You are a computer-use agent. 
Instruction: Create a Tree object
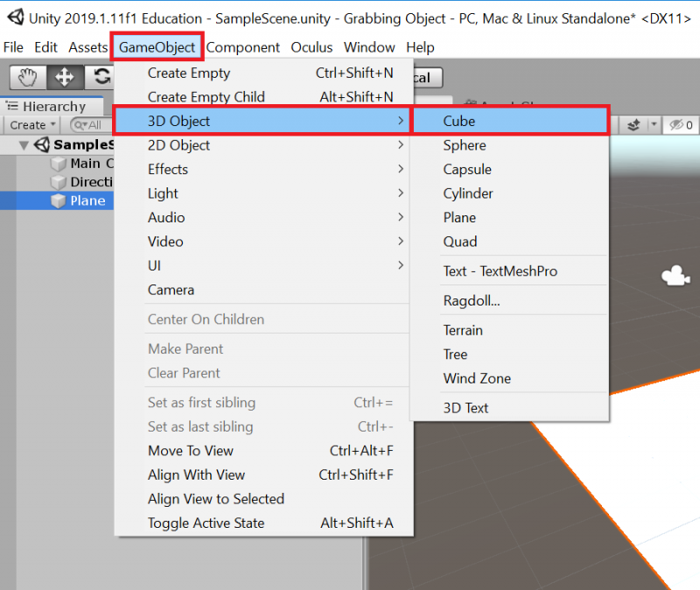[511, 355]
